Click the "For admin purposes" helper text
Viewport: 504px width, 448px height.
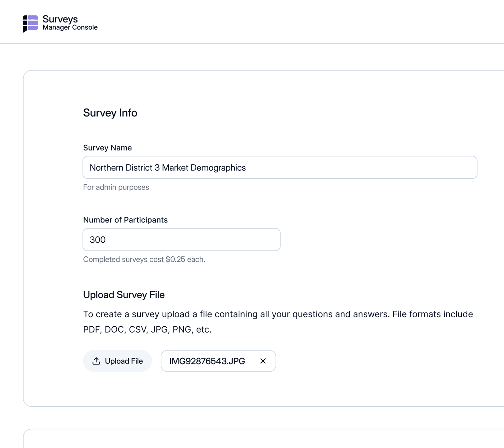(116, 187)
